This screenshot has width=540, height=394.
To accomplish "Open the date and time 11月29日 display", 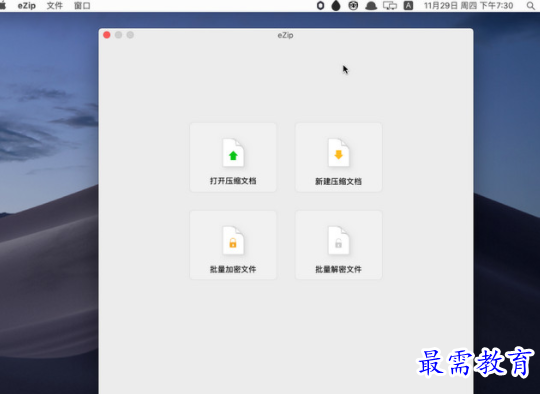I will (468, 6).
